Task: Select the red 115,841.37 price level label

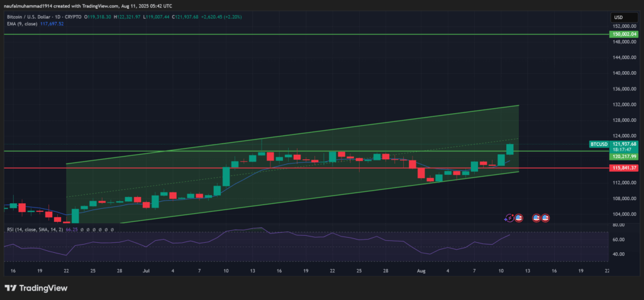Action: click(624, 168)
